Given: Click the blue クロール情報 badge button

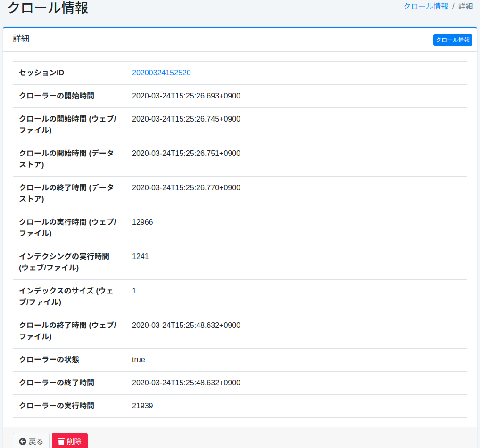Looking at the screenshot, I should (x=452, y=40).
